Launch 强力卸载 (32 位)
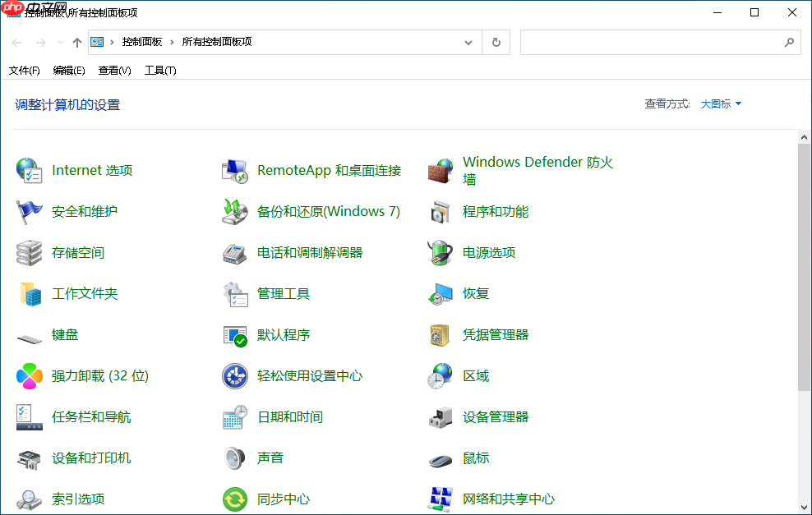This screenshot has width=812, height=515. [101, 375]
